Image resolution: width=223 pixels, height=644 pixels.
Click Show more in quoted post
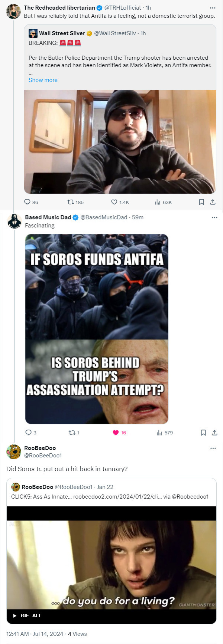[43, 80]
